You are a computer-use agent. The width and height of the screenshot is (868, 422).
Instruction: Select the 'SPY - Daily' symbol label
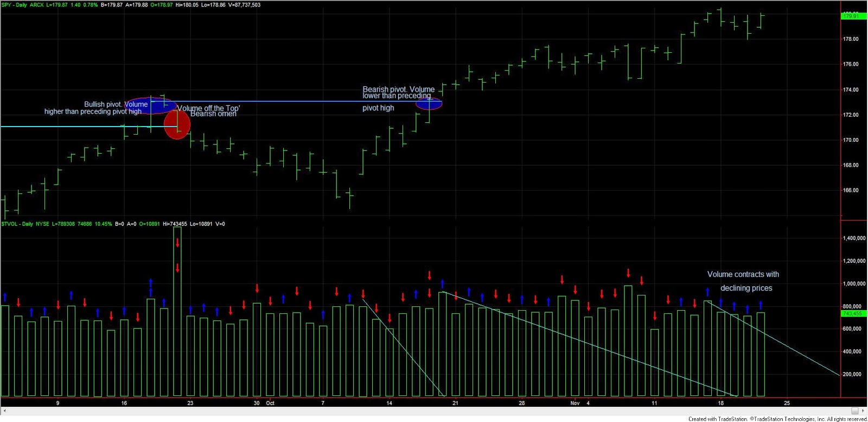tap(14, 5)
